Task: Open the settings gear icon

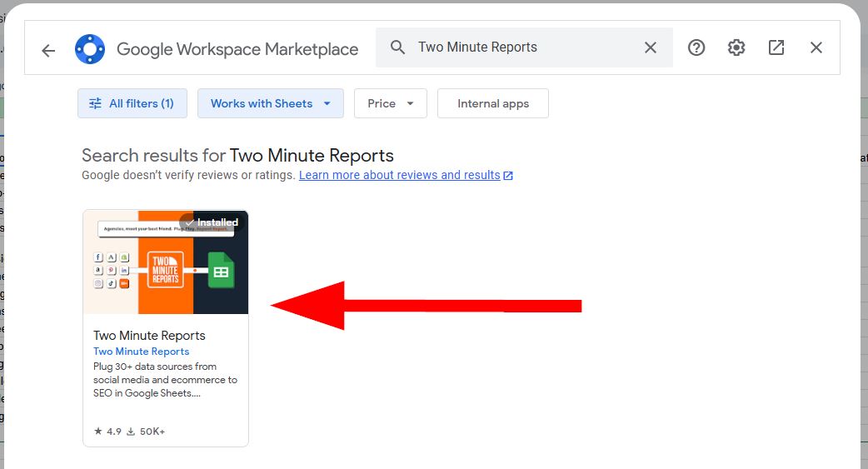Action: (736, 47)
